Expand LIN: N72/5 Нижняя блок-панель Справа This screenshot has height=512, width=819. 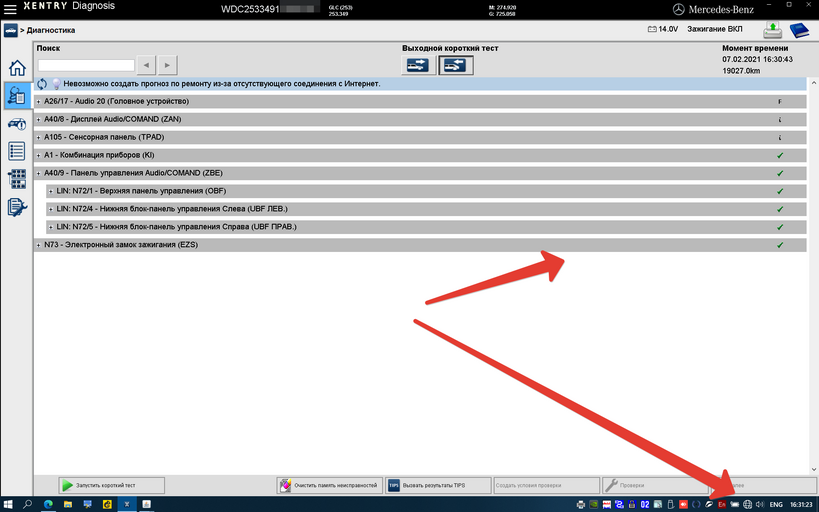click(x=51, y=227)
